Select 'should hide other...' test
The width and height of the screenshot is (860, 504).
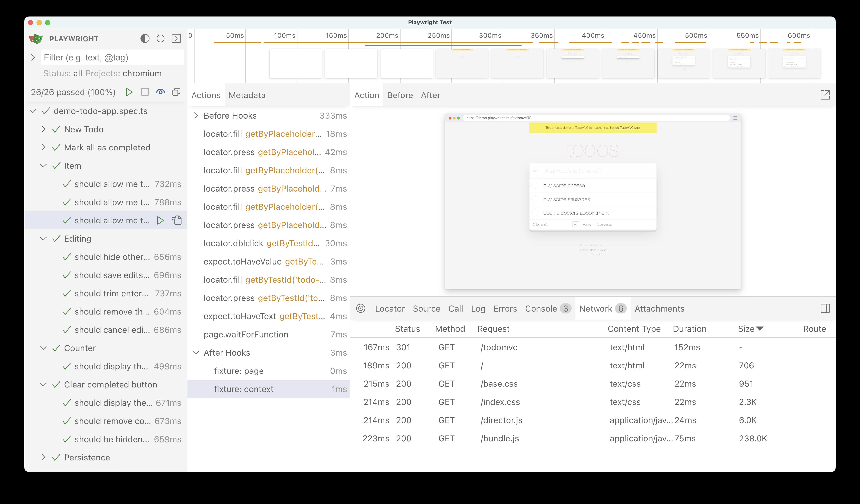106,257
